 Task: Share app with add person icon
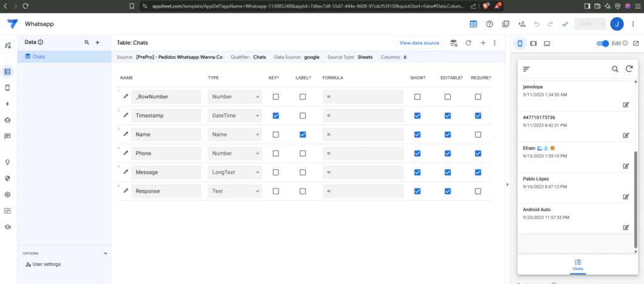522,25
